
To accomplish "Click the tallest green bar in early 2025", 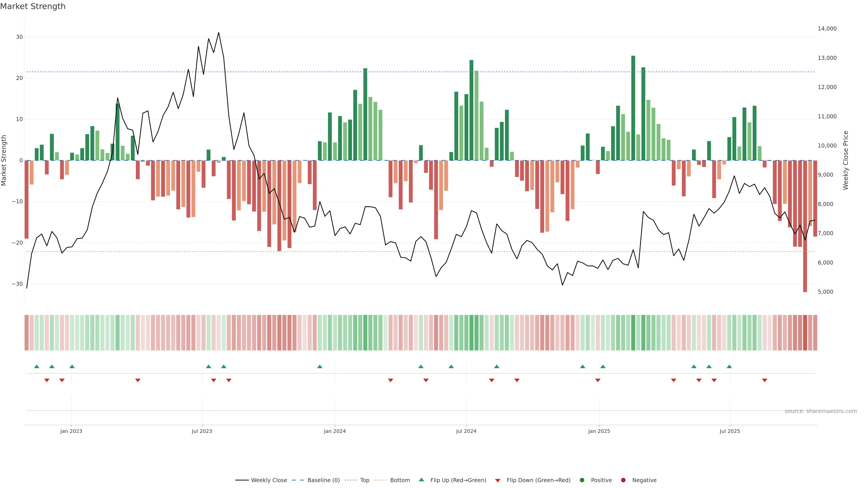I will [633, 108].
